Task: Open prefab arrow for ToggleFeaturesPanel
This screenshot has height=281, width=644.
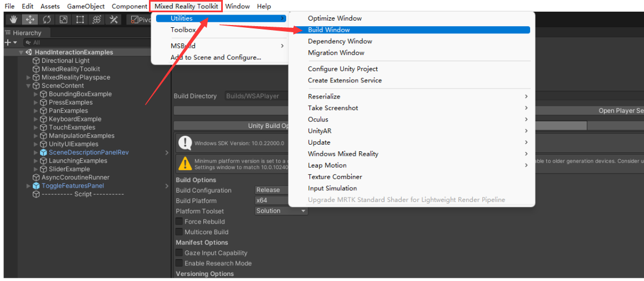Action: [167, 185]
